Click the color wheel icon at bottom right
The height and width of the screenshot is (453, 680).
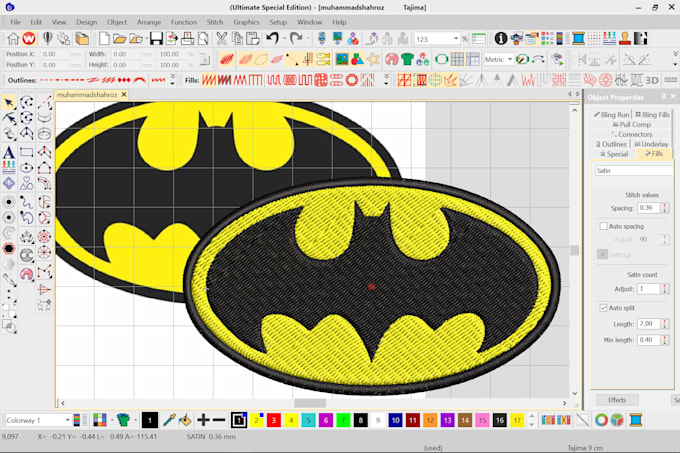click(x=601, y=420)
